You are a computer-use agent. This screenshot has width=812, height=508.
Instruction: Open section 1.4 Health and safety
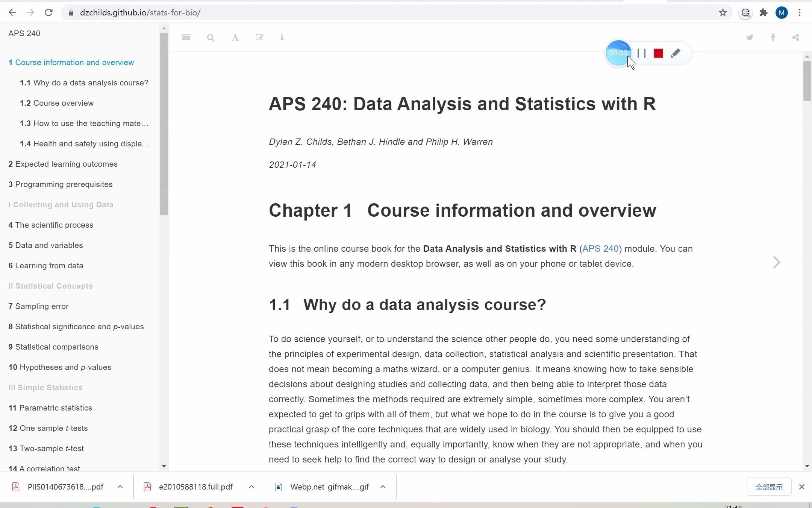(x=85, y=144)
